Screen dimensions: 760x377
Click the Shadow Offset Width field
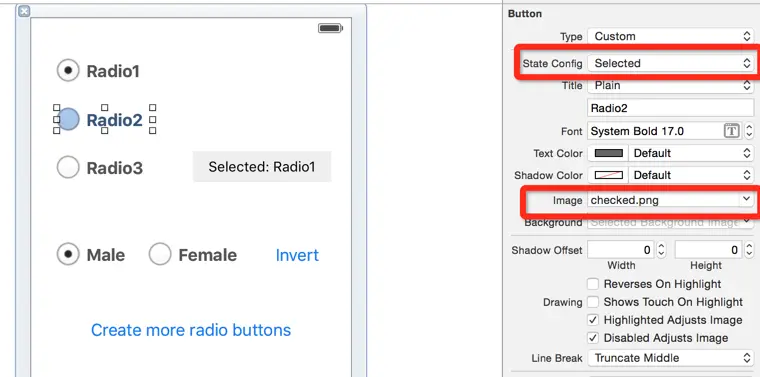tap(620, 250)
